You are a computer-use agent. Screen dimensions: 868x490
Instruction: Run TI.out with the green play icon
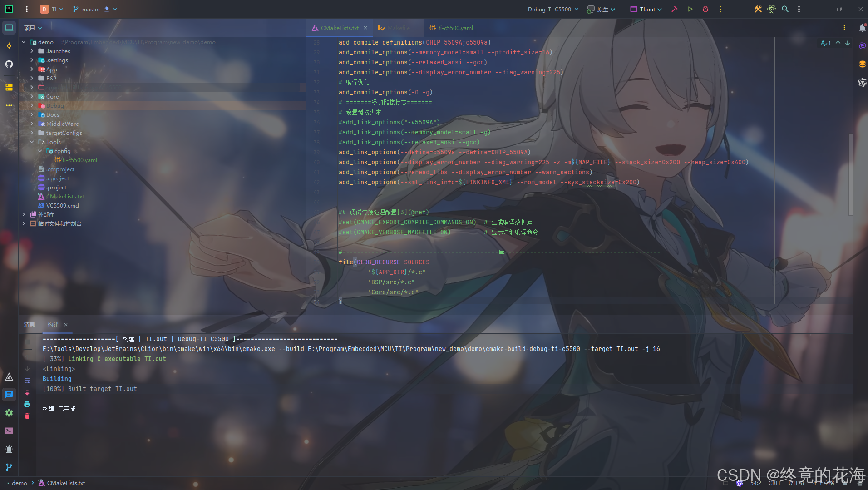coord(690,9)
